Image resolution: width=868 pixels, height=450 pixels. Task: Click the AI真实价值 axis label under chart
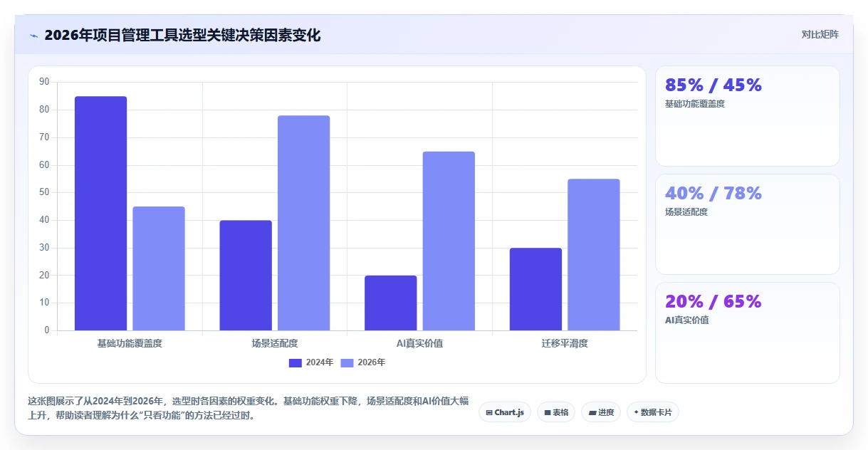(420, 343)
